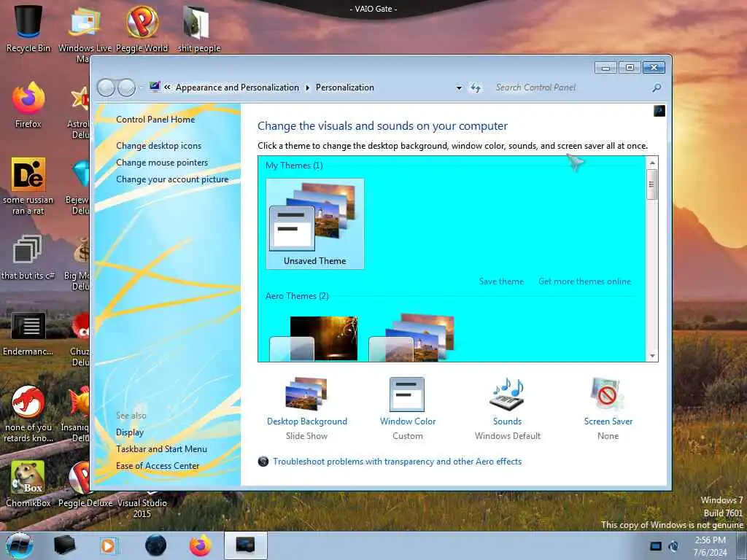
Task: Click the refresh icon in address bar
Action: click(x=476, y=87)
